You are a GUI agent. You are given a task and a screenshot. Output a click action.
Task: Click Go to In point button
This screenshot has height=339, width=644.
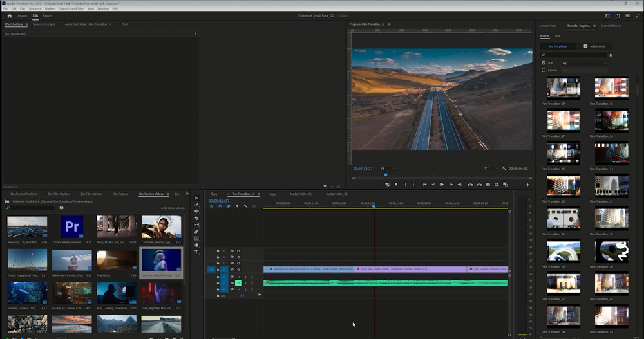coord(424,184)
